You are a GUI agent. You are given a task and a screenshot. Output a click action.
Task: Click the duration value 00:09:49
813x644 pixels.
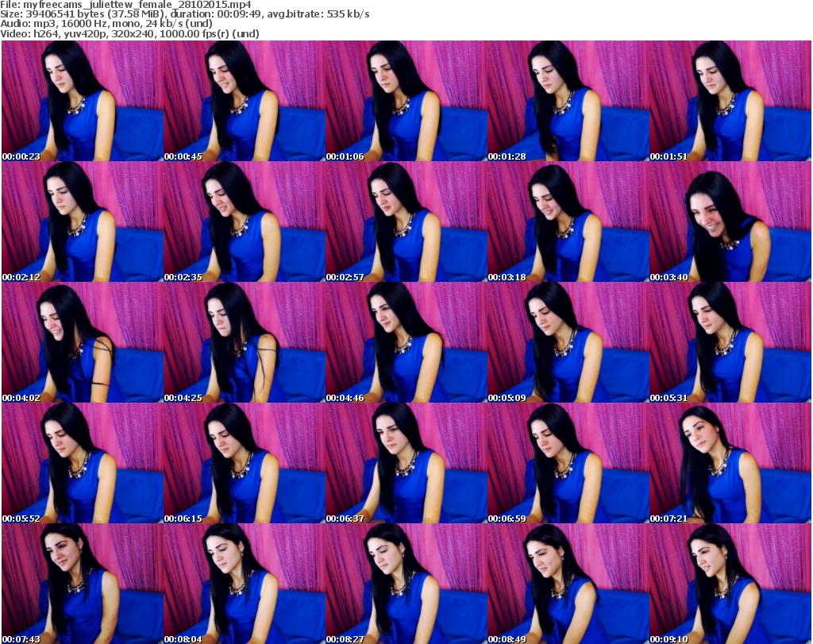241,14
